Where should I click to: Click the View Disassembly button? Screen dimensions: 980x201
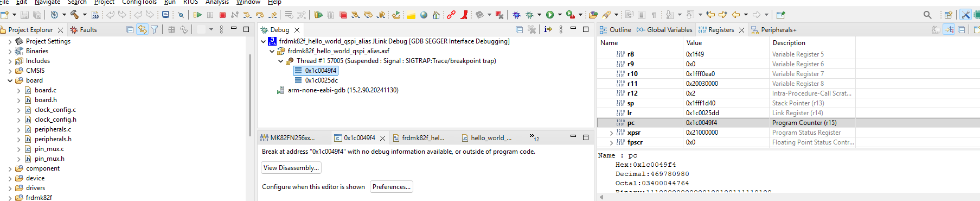291,168
